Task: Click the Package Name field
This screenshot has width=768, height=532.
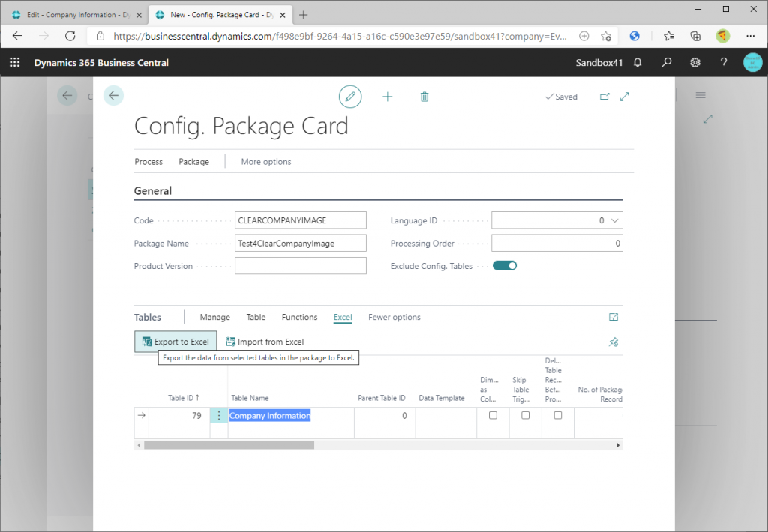Action: click(300, 244)
